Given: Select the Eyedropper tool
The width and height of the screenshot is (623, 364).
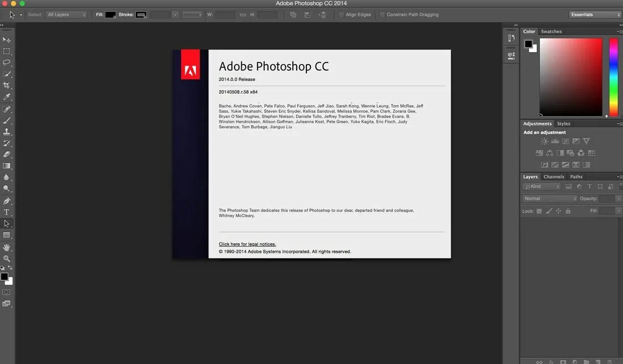Looking at the screenshot, I should [6, 97].
